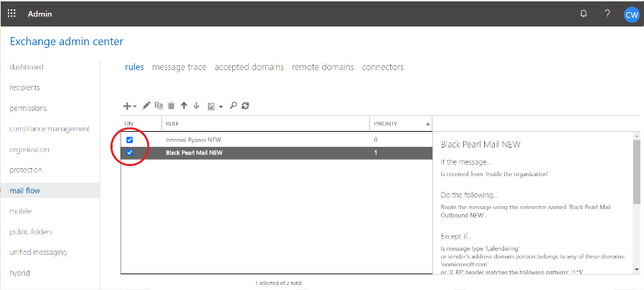The image size is (644, 290).
Task: Copy the selected rule
Action: [x=158, y=105]
